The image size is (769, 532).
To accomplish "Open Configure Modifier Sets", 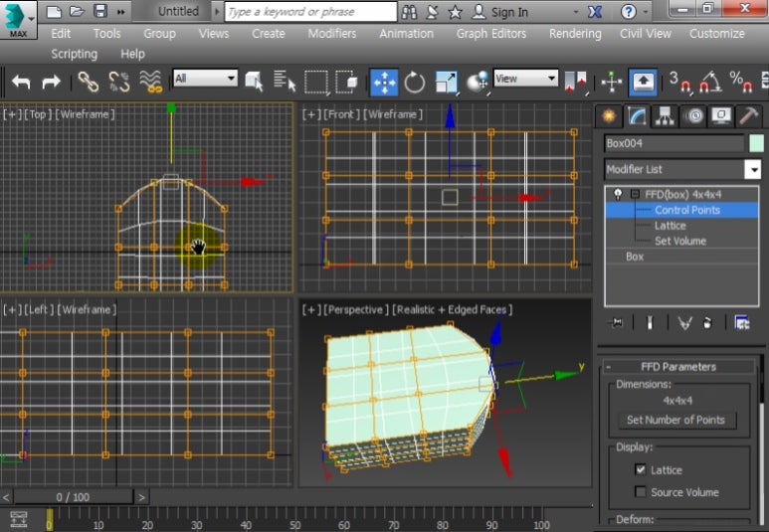I will (742, 322).
